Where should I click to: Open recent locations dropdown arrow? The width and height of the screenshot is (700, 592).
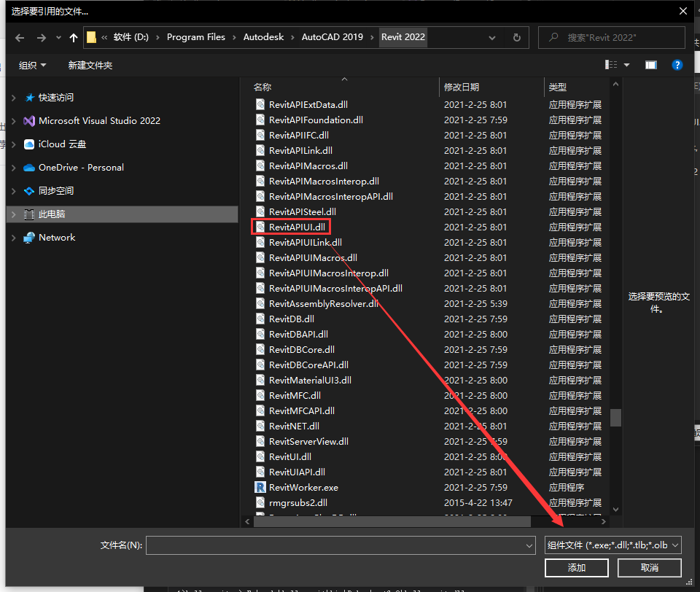[58, 37]
